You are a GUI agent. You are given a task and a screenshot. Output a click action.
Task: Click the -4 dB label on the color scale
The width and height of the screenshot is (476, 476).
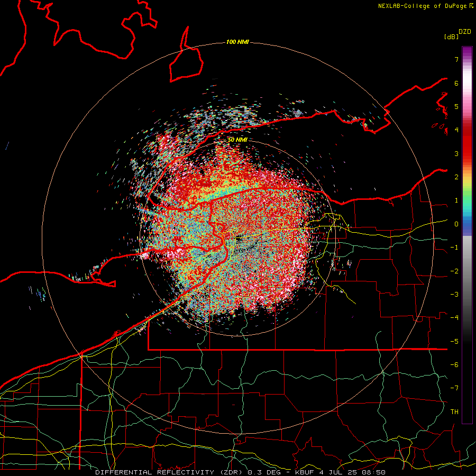(454, 318)
